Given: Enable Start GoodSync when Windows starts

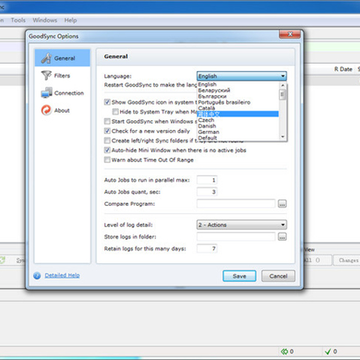Looking at the screenshot, I should coord(107,121).
